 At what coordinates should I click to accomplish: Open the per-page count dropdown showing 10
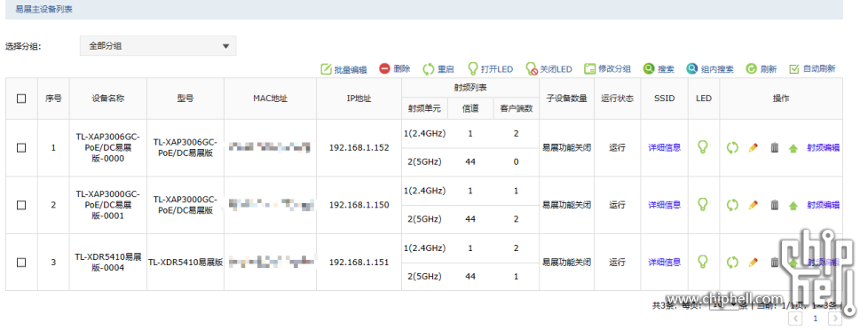pos(724,304)
